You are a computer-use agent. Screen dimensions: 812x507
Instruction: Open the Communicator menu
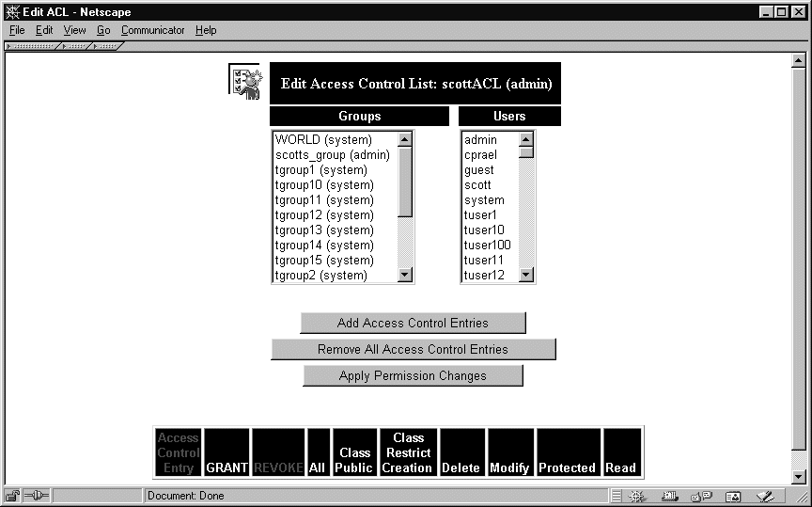[153, 30]
